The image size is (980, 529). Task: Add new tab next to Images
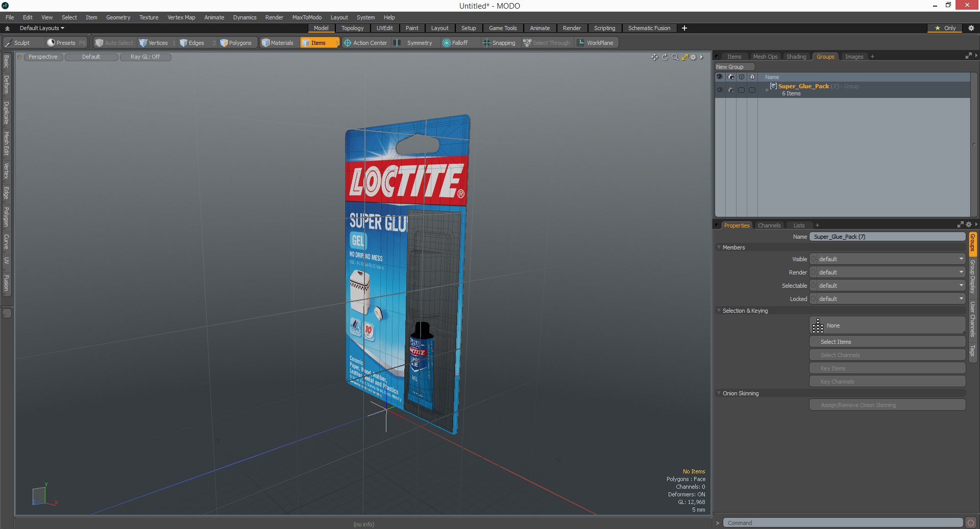pyautogui.click(x=872, y=57)
